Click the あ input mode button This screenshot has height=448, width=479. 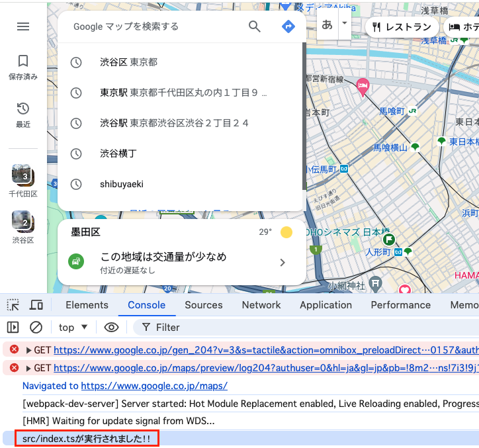(327, 24)
